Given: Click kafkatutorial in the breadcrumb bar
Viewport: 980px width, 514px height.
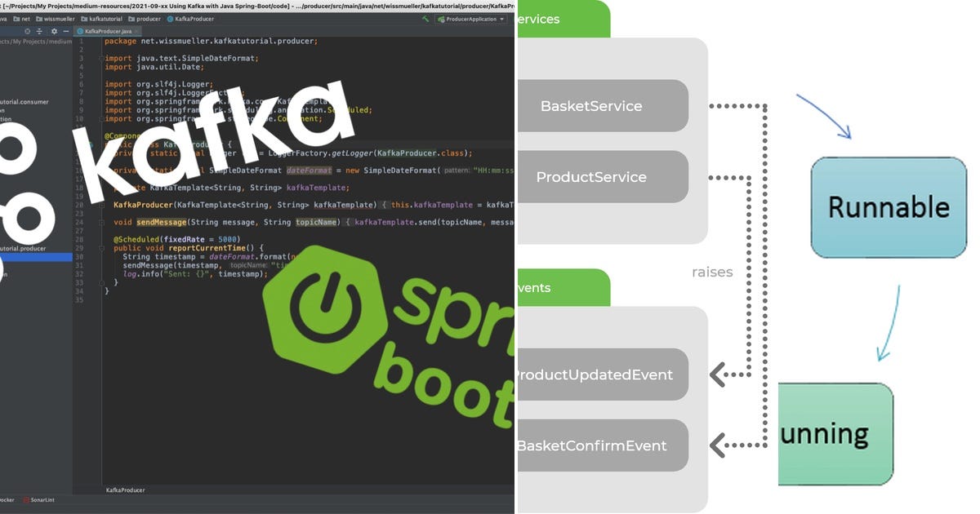Looking at the screenshot, I should click(105, 18).
